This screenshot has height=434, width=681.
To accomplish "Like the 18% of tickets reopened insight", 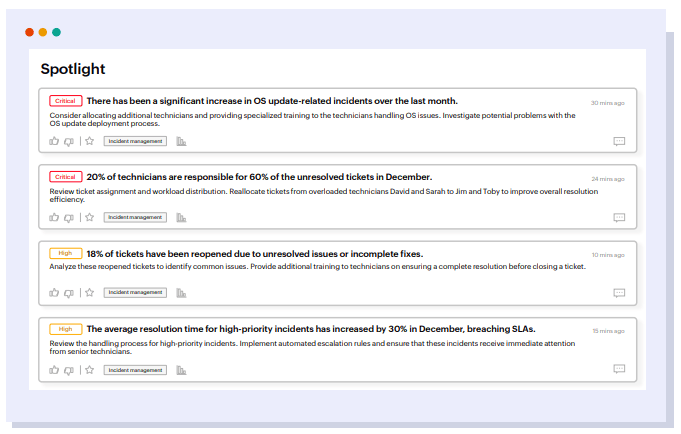I will [x=54, y=292].
